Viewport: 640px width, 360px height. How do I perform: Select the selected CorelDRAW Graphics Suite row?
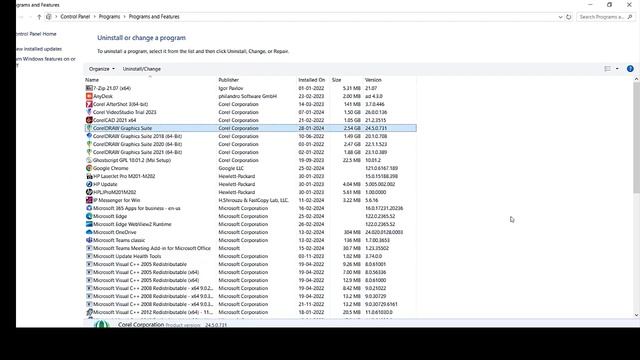click(x=251, y=128)
